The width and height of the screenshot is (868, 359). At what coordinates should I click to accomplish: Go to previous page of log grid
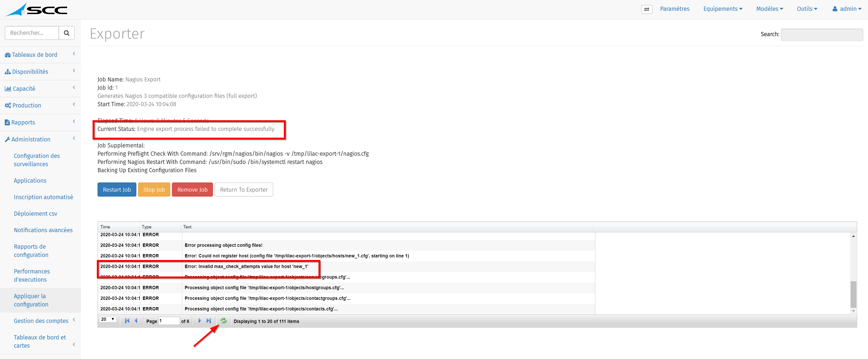(136, 321)
